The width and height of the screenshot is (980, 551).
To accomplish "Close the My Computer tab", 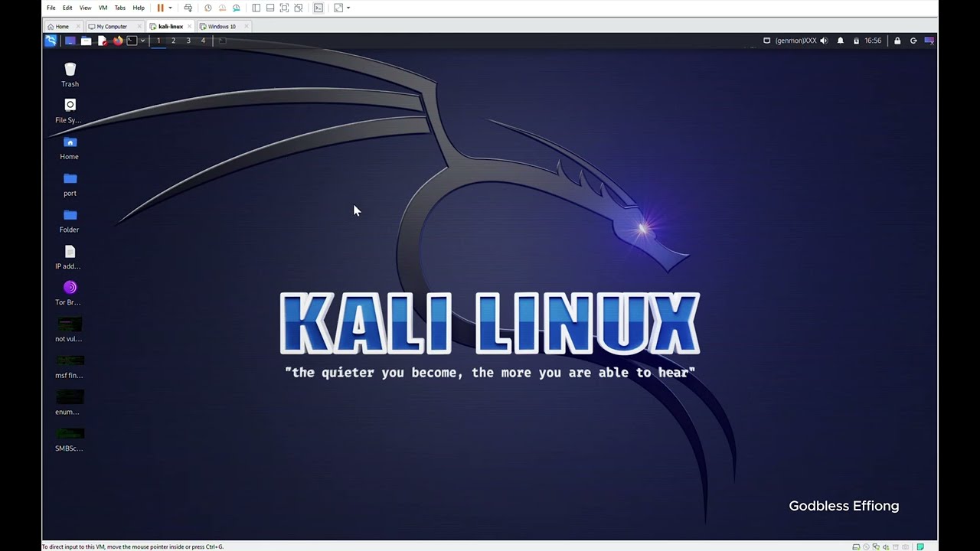I will (139, 26).
